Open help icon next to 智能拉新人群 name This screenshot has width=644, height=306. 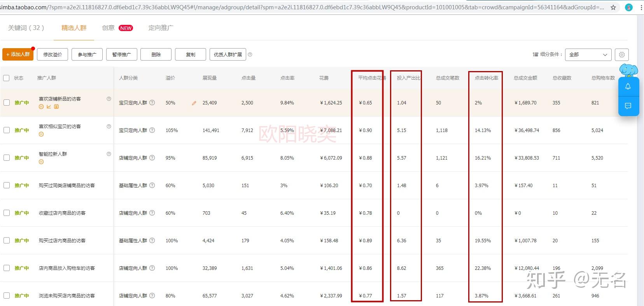[109, 154]
